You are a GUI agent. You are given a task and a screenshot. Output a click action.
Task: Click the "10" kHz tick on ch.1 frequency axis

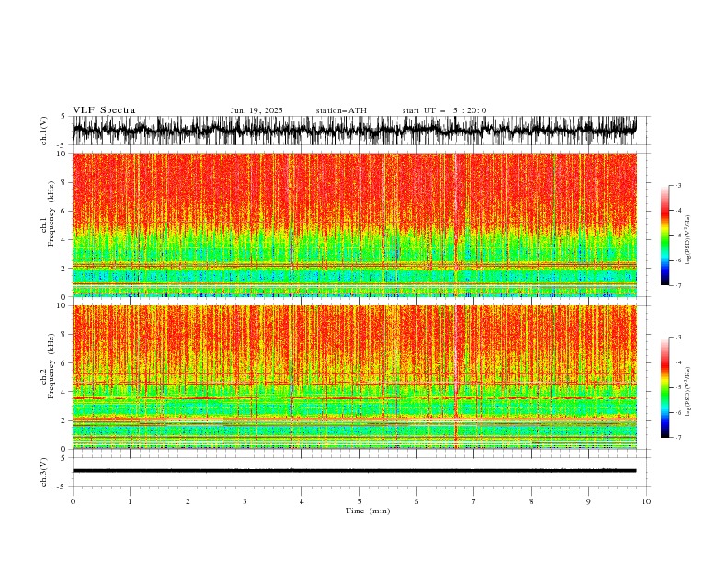(x=63, y=154)
